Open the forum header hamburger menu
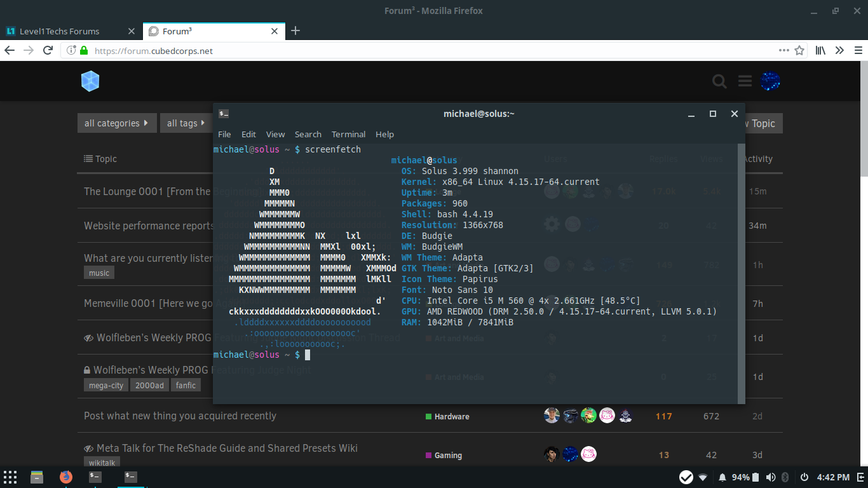 click(x=745, y=81)
